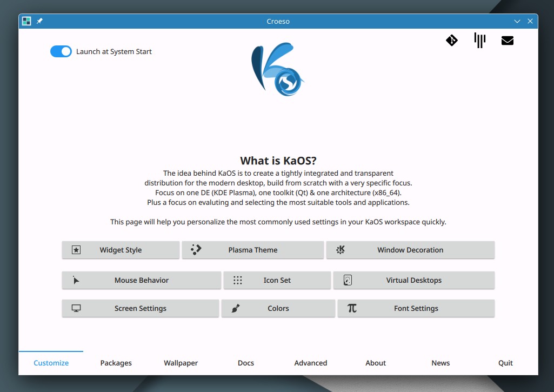Click the cursor icon on Mouse Behavior
554x392 pixels.
coord(76,280)
